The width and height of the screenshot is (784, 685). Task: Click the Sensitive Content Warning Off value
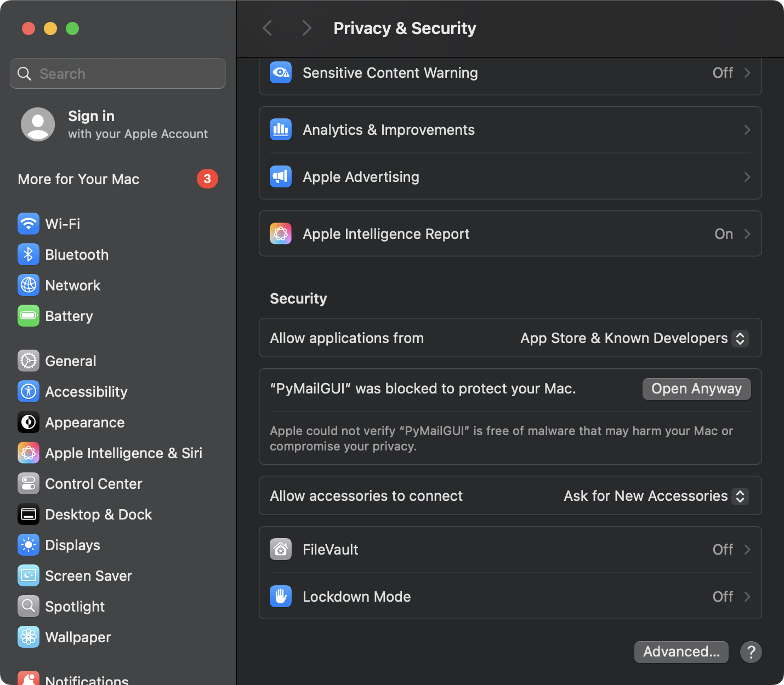coord(723,72)
